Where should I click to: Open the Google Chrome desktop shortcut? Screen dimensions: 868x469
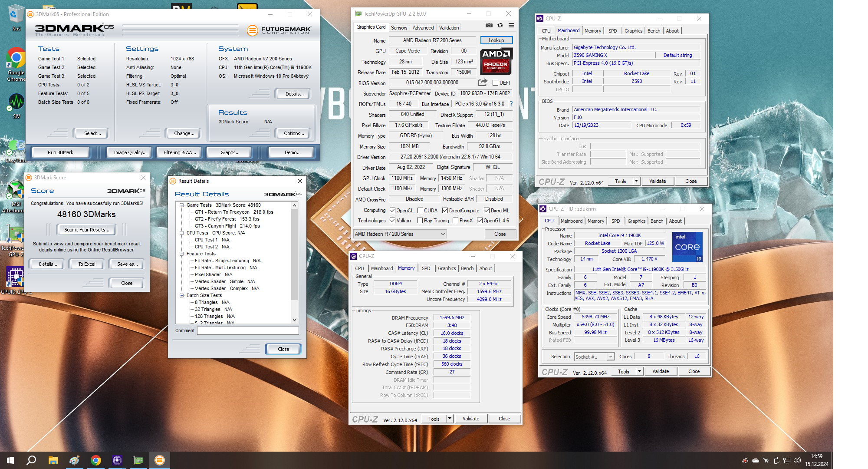pyautogui.click(x=16, y=64)
